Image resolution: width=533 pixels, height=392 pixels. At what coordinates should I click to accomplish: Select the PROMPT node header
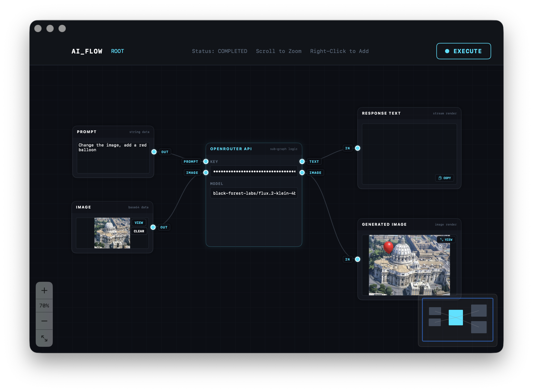113,132
